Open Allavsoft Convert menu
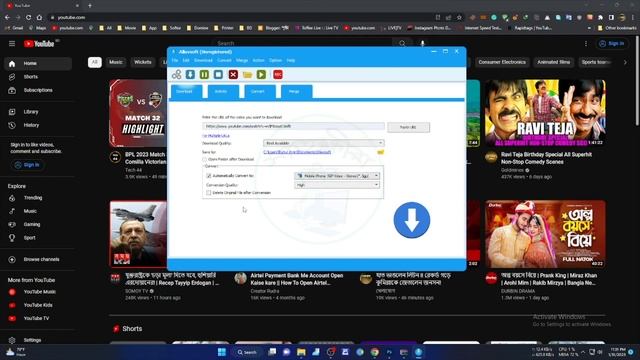The width and height of the screenshot is (640, 360). (x=224, y=60)
